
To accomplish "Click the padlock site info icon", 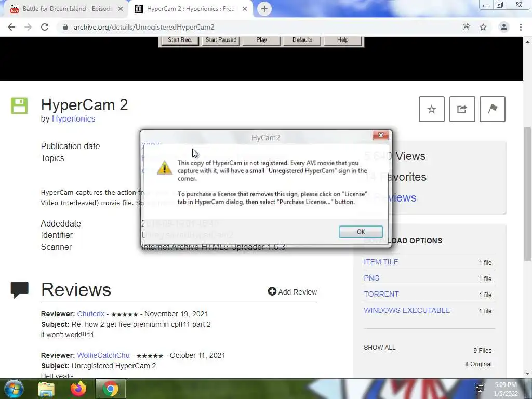I will (x=65, y=27).
